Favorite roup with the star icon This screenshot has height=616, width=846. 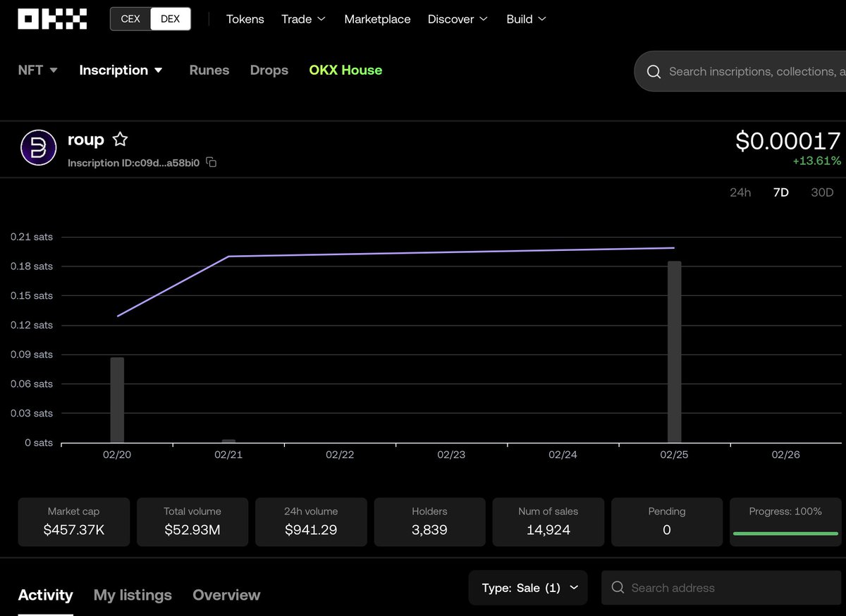click(x=121, y=140)
